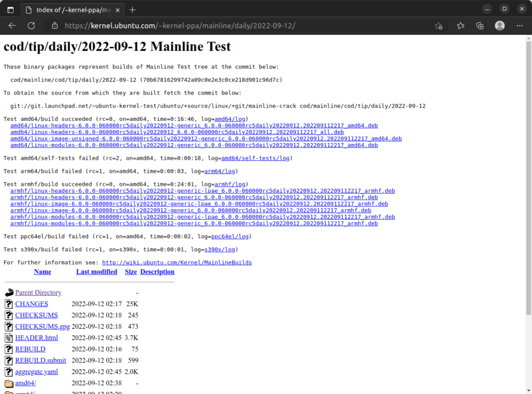The image size is (532, 394).
Task: Open Settings and more menu
Action: coord(520,26)
